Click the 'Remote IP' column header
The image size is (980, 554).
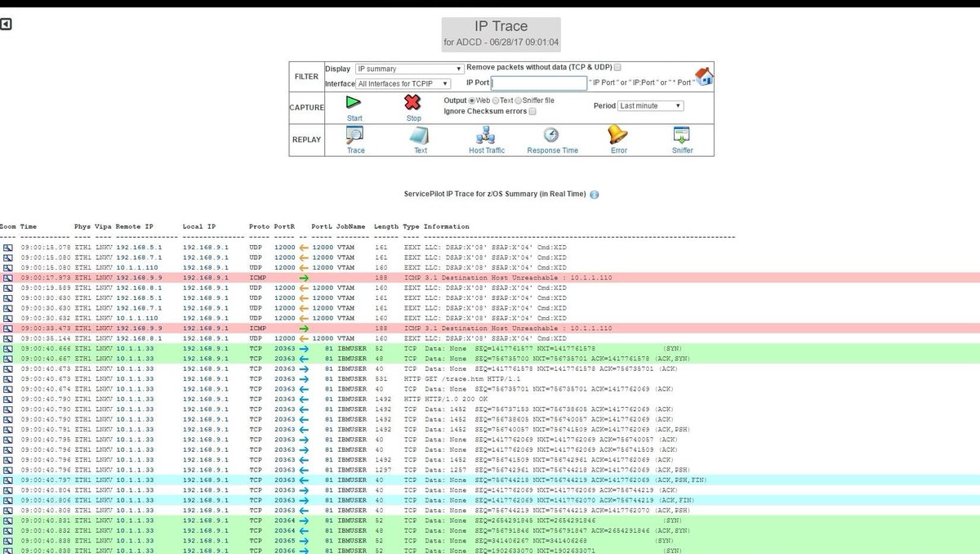pos(135,226)
